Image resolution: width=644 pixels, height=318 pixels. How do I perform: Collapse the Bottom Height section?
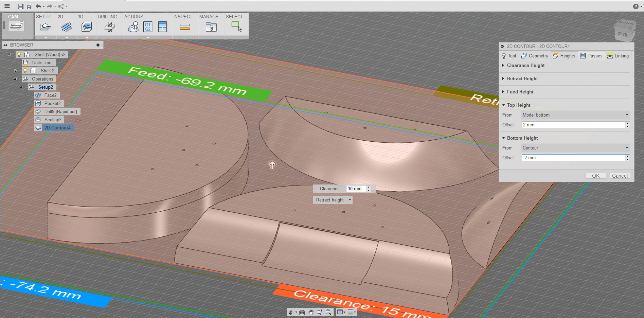pos(503,138)
